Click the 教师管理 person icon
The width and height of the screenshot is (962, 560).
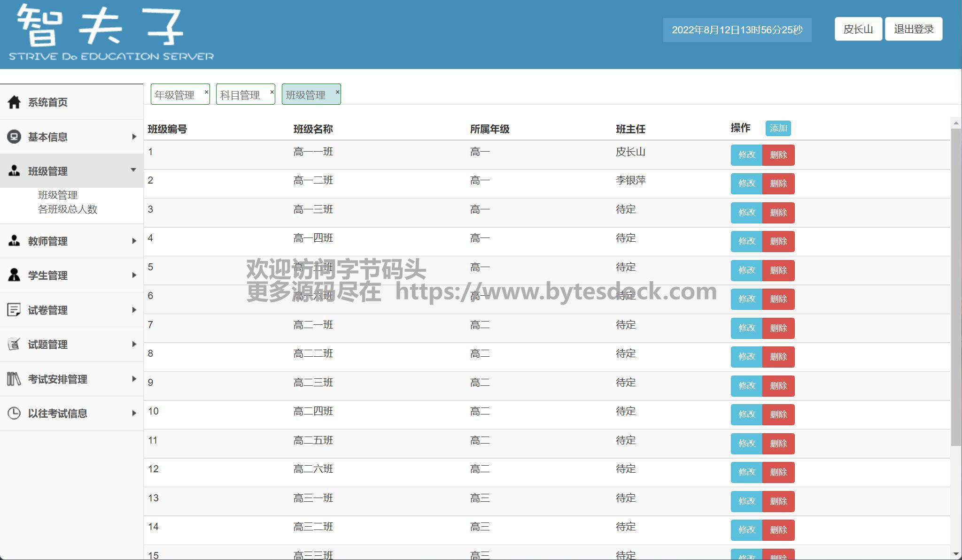[14, 241]
